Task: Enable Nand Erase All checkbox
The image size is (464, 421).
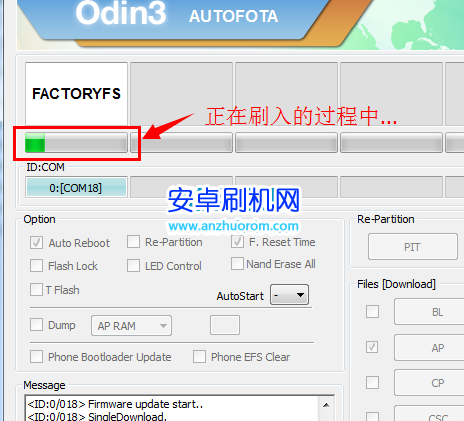Action: 237,264
